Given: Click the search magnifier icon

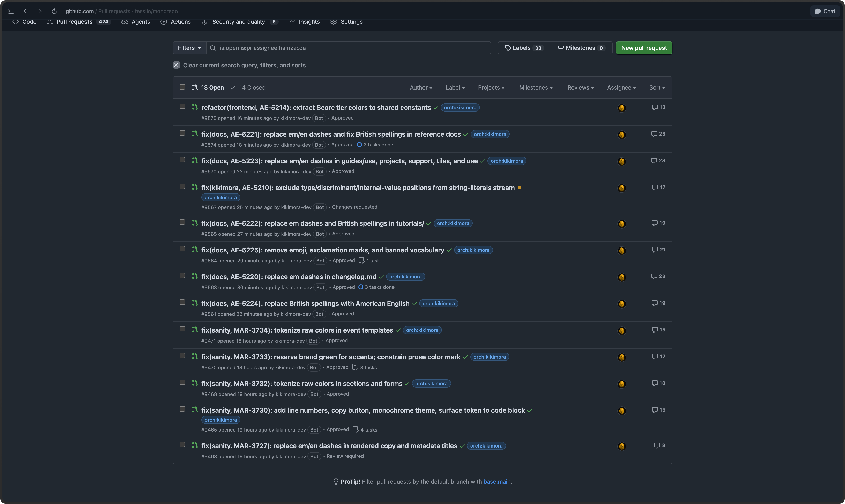Looking at the screenshot, I should (x=213, y=48).
